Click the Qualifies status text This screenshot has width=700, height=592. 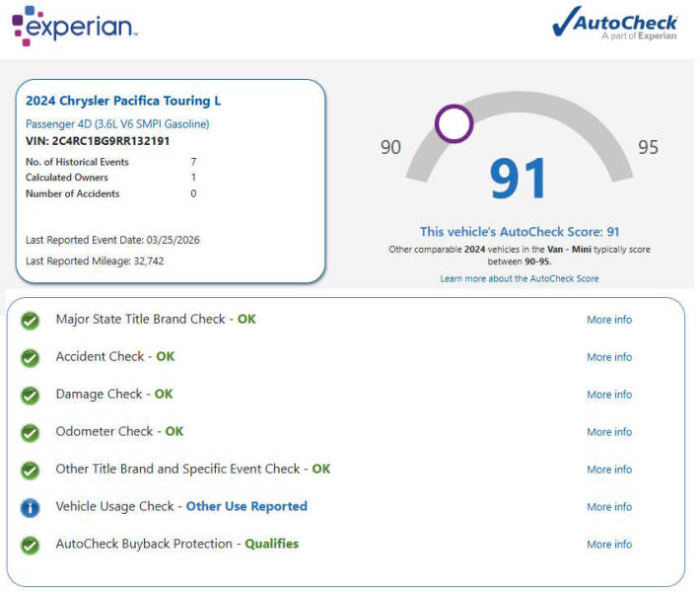(272, 545)
